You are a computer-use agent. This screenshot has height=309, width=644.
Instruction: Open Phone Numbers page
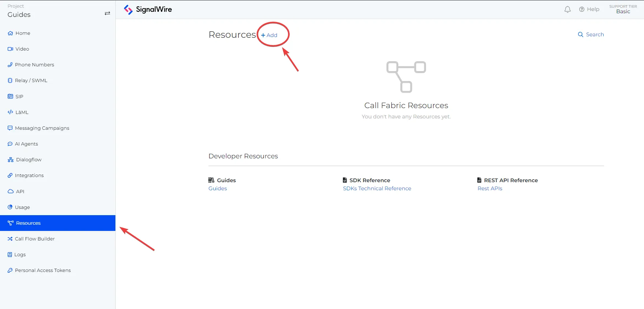click(58, 65)
